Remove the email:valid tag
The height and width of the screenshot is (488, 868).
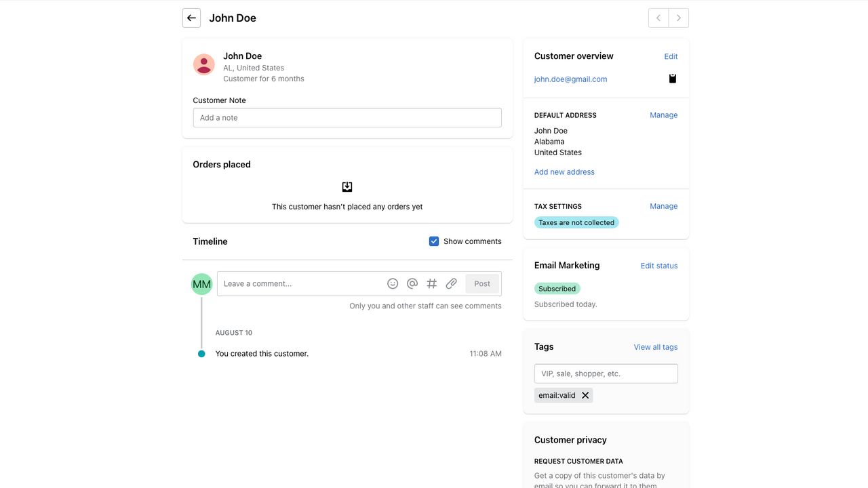tap(585, 395)
